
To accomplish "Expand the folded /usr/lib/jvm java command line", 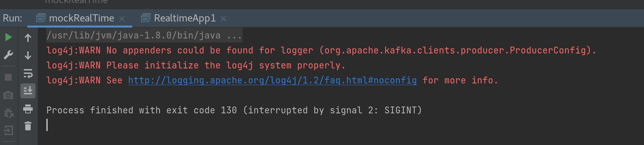I will (144, 35).
